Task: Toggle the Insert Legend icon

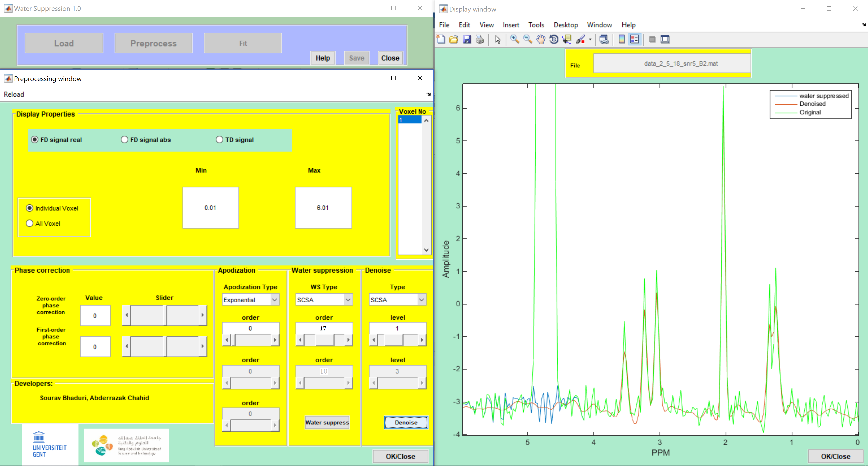Action: (x=634, y=39)
